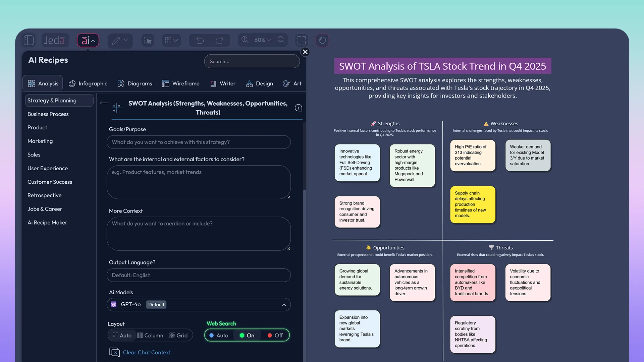Screen dimensions: 644x362
Task: Select Marketing in the sidebar
Action: click(40, 141)
